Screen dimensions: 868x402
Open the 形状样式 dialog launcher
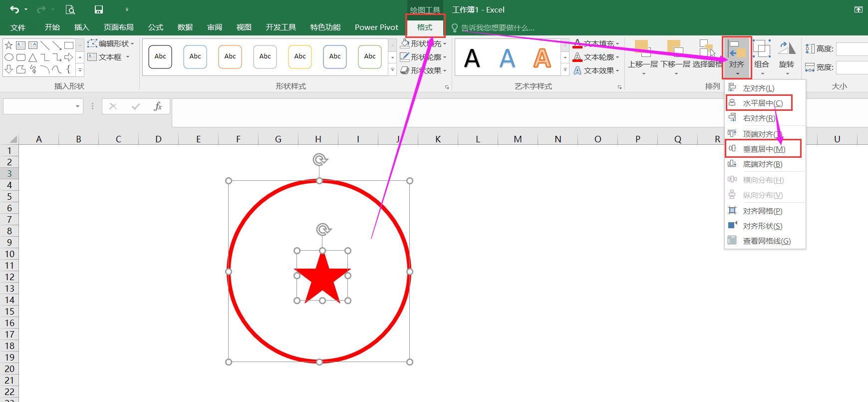click(446, 87)
